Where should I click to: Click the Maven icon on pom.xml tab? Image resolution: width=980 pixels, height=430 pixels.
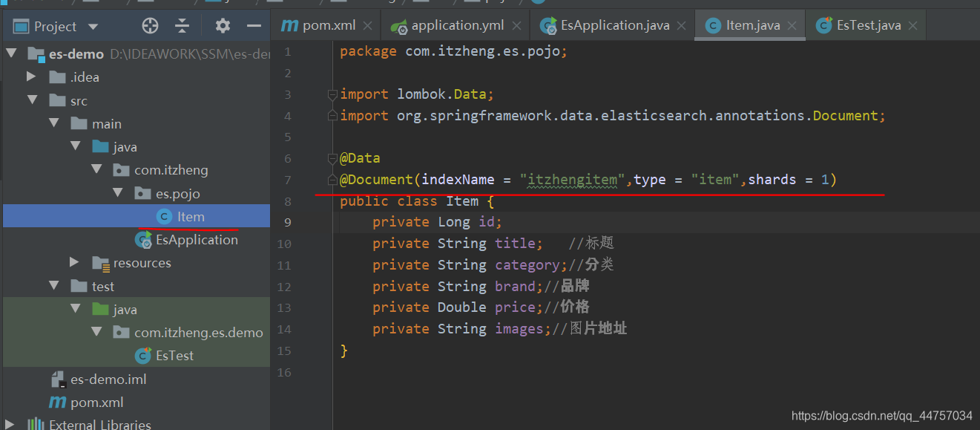click(x=289, y=25)
